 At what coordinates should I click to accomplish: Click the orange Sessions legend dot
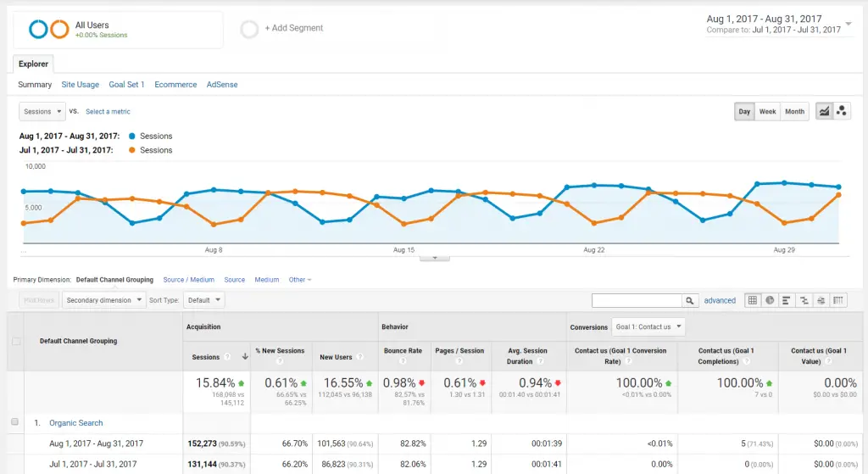tap(131, 149)
